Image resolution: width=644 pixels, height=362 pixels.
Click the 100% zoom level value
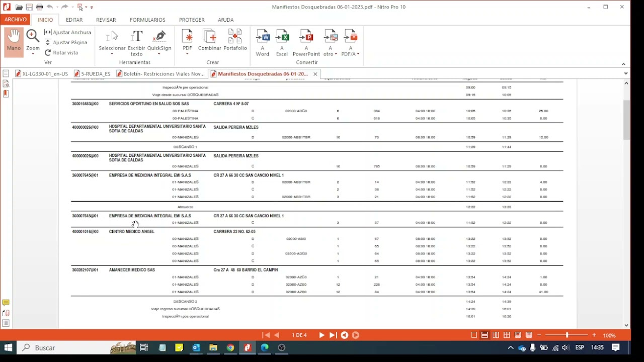click(x=609, y=335)
